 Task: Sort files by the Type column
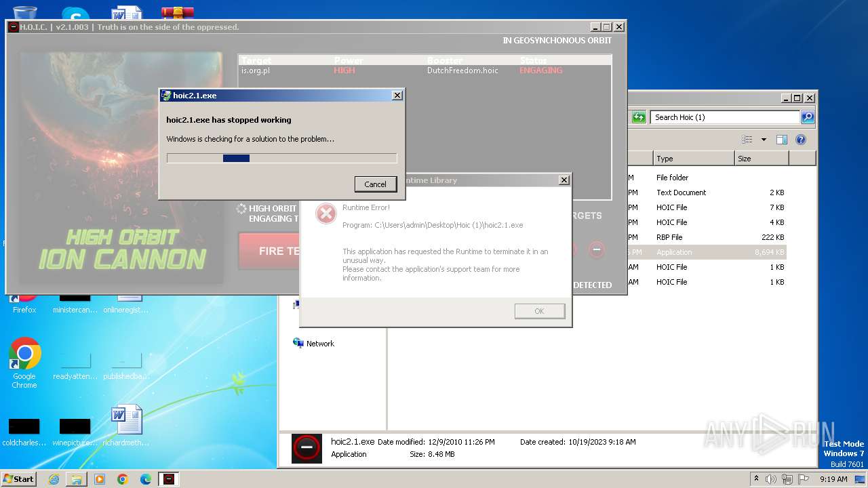click(x=694, y=159)
